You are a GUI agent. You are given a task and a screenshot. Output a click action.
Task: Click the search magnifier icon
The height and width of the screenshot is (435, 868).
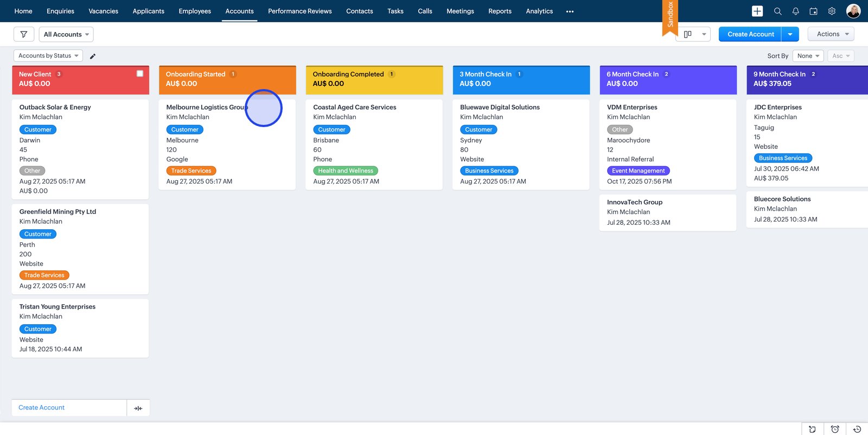pos(777,11)
